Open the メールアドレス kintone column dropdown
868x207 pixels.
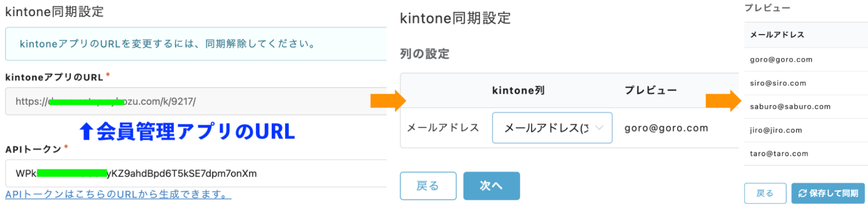[x=552, y=128]
